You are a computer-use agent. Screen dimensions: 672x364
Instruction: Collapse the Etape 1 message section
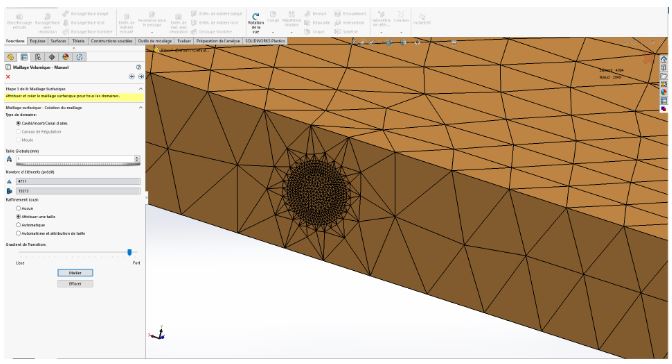click(140, 88)
